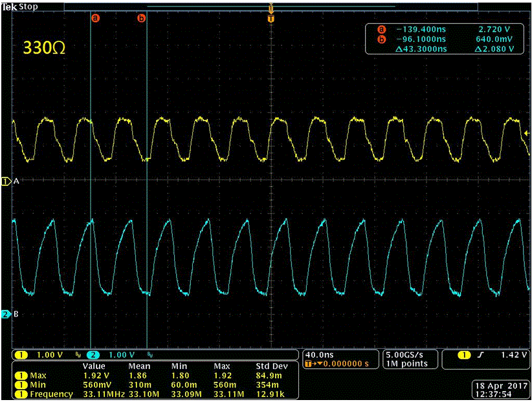Click the orange T delay icon

pyautogui.click(x=309, y=364)
